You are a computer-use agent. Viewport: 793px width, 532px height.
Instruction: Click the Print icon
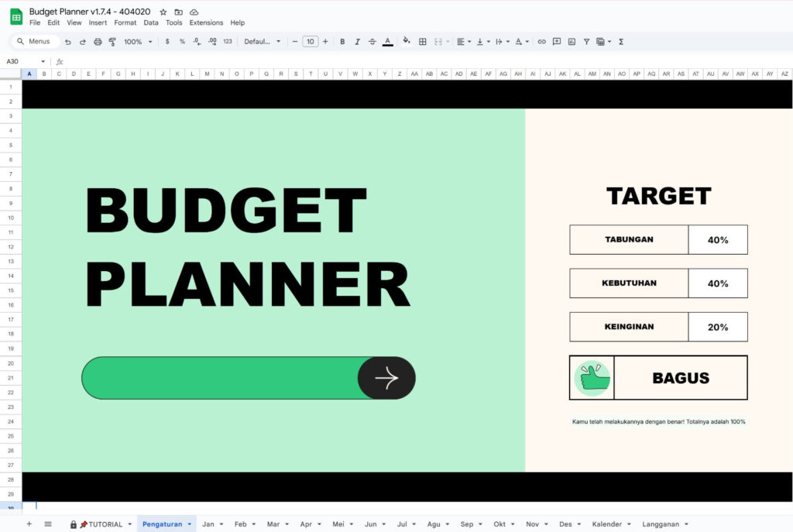(x=98, y=42)
